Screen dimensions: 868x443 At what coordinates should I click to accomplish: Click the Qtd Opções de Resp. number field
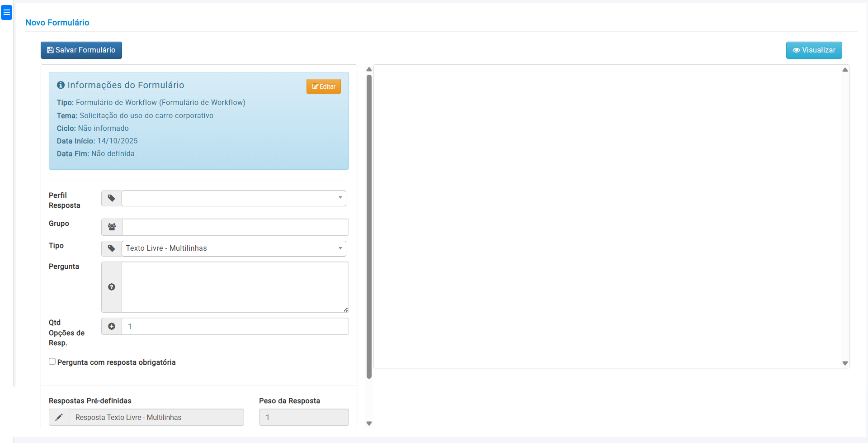[x=235, y=326]
